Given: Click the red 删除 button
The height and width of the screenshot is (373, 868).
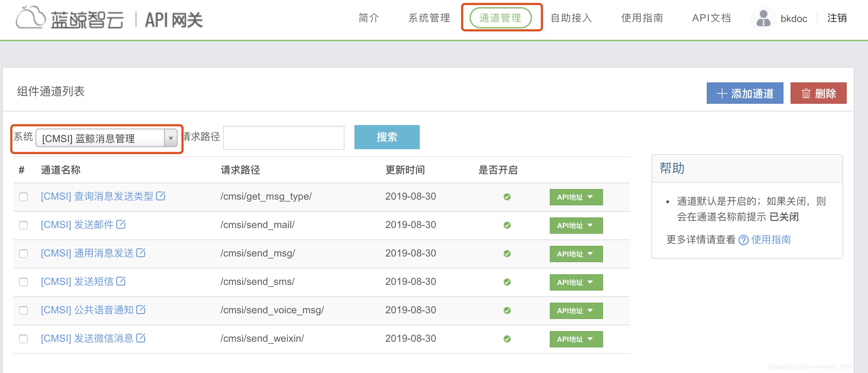Looking at the screenshot, I should (x=818, y=93).
